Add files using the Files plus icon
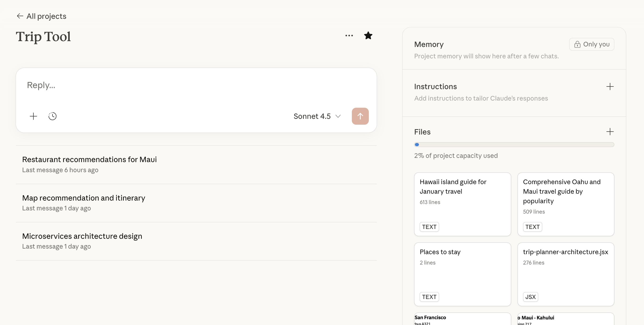 tap(610, 132)
